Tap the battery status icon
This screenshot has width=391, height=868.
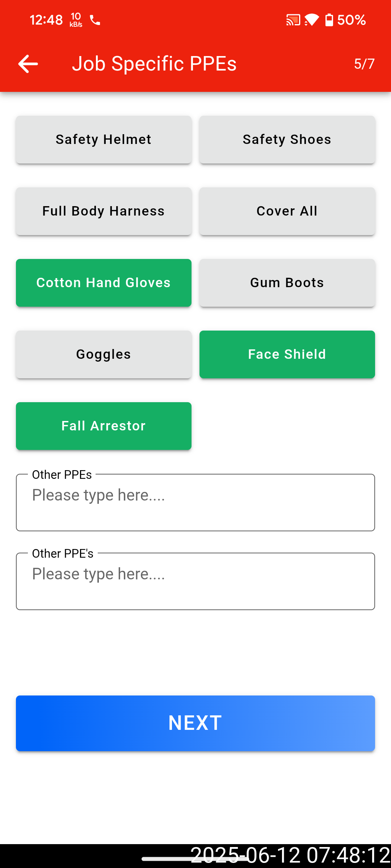click(x=329, y=20)
